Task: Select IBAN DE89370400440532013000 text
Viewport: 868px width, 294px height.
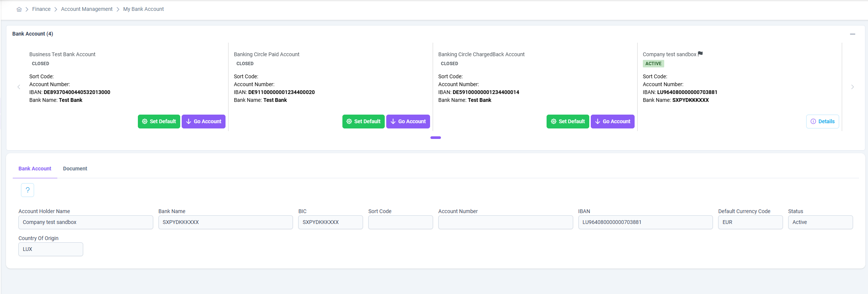Action: (77, 92)
